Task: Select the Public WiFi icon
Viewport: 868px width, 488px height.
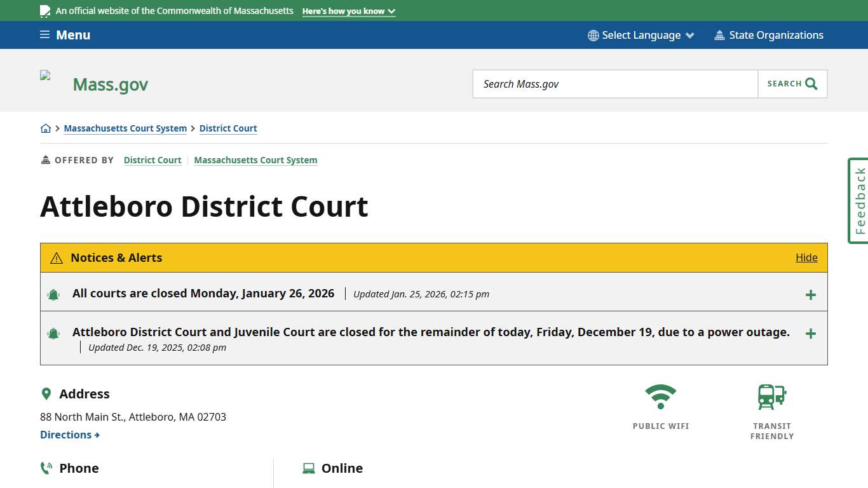Action: 661,397
